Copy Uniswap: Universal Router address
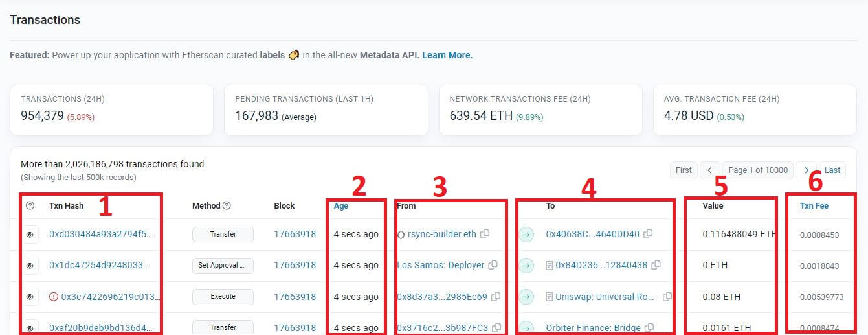 point(667,297)
